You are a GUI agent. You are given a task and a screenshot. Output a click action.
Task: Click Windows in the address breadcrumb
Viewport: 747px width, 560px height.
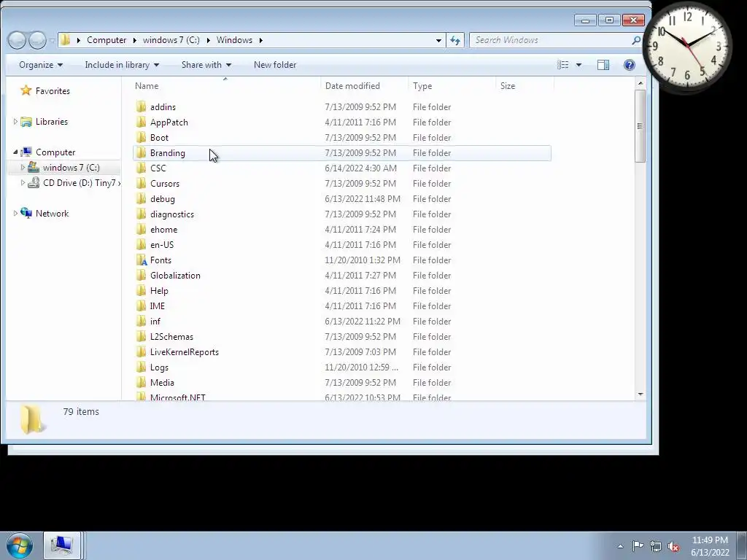coord(234,40)
